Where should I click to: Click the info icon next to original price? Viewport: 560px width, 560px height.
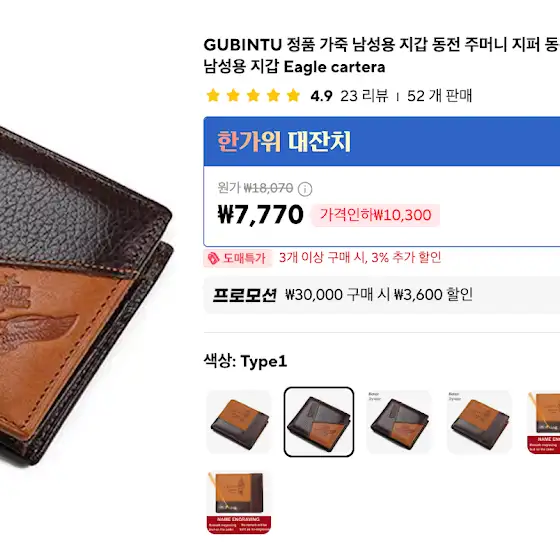(x=305, y=189)
